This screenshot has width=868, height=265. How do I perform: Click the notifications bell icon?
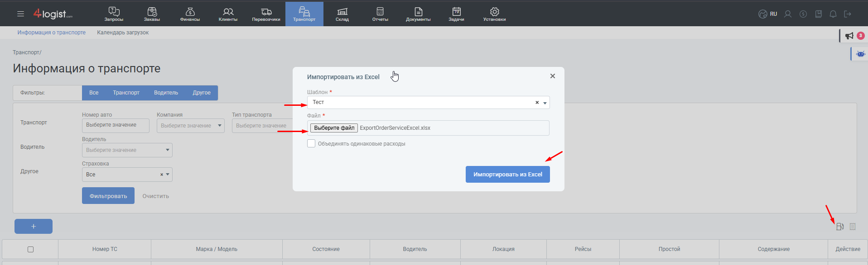tap(833, 14)
